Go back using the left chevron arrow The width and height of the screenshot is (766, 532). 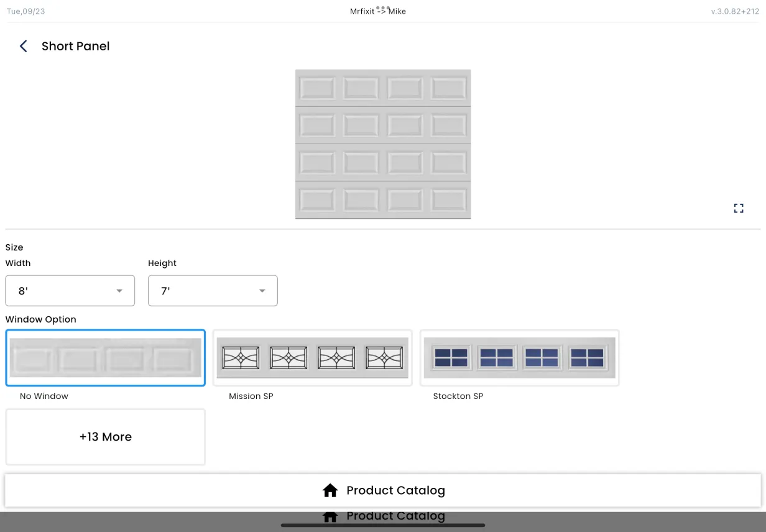[24, 46]
